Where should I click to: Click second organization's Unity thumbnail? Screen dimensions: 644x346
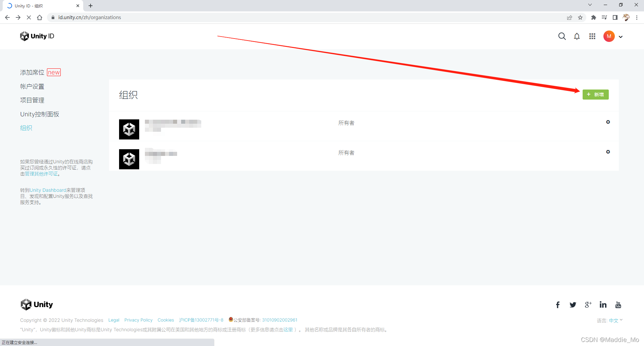[129, 159]
